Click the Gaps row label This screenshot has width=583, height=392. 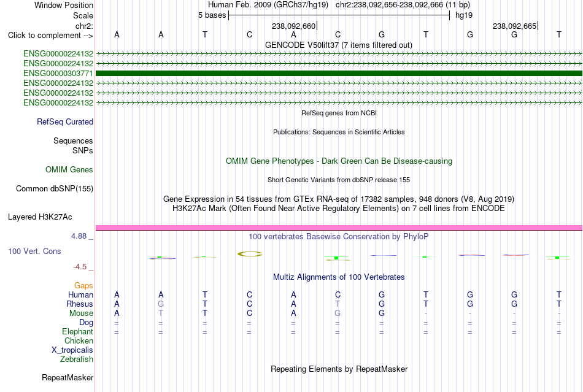pyautogui.click(x=83, y=285)
